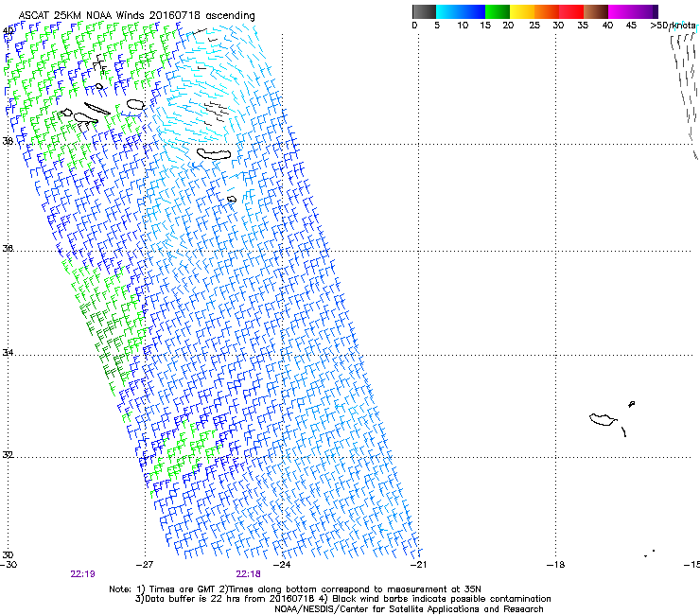Click the orange 25-30 knots legend band
Screen dimensions: 700x615
(x=547, y=11)
